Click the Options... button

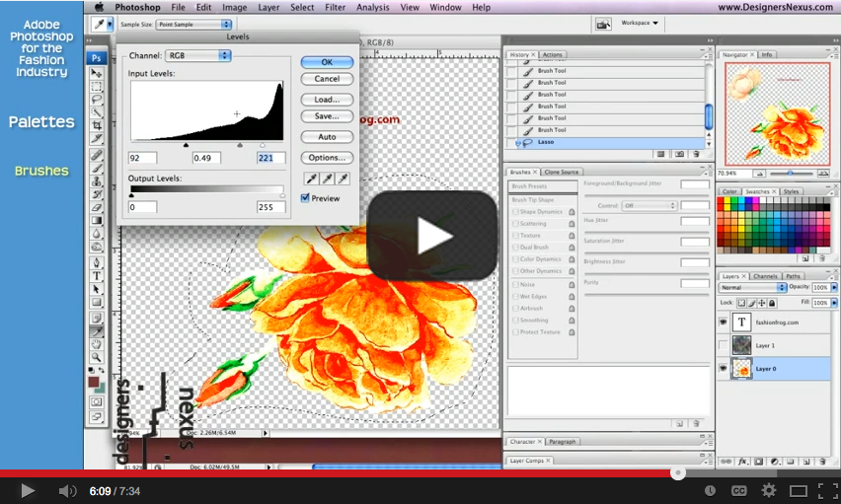[327, 158]
